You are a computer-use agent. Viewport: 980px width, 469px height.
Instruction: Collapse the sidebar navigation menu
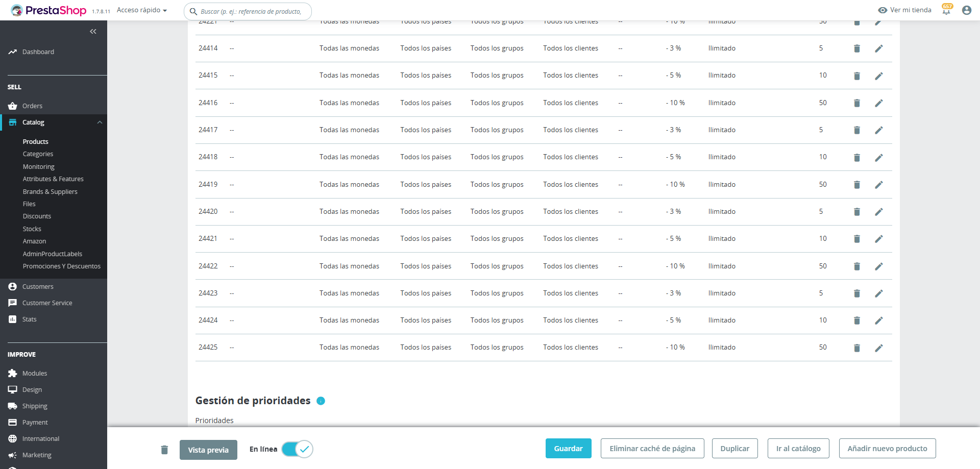[93, 32]
